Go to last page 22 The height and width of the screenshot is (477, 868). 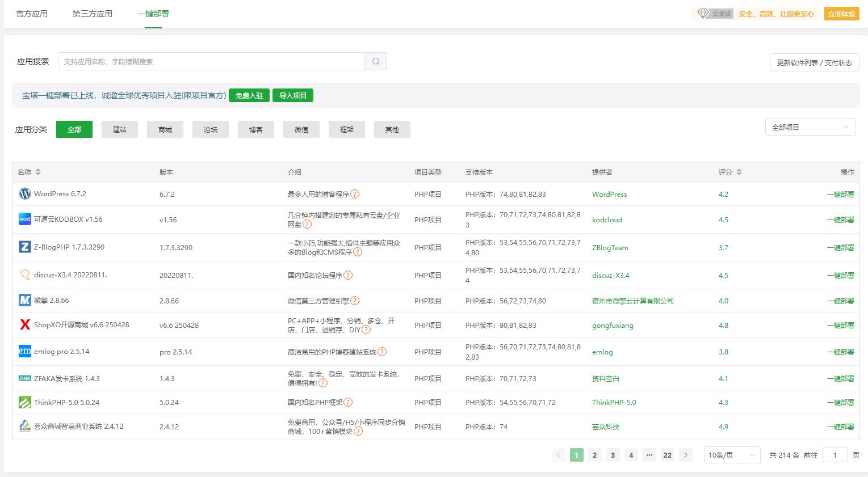coord(667,455)
